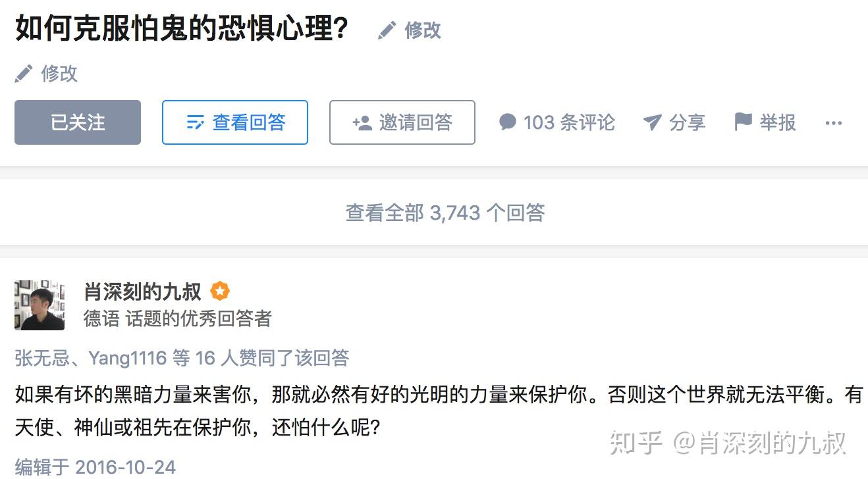Click the second 修改 pencil icon below title

[24, 74]
